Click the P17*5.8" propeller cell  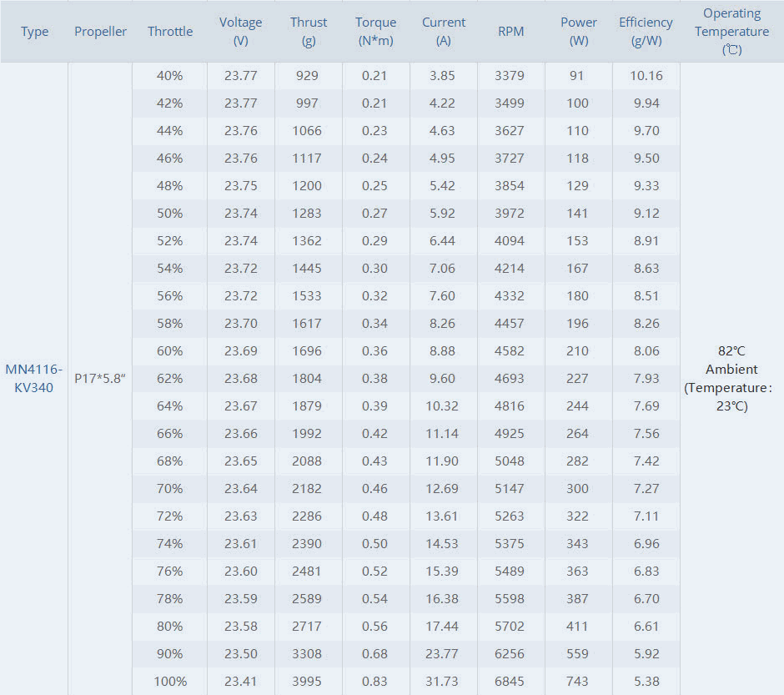pyautogui.click(x=100, y=379)
